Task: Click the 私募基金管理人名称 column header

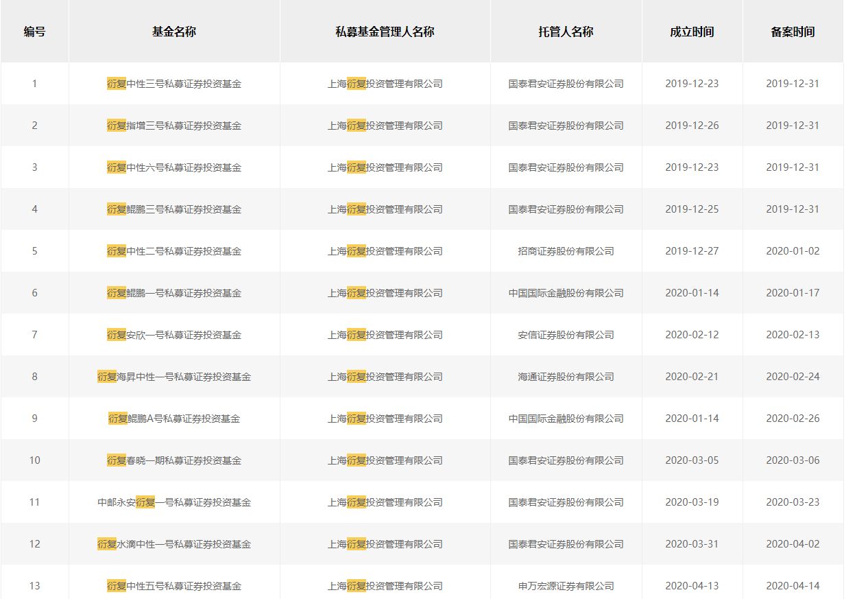Action: (385, 32)
